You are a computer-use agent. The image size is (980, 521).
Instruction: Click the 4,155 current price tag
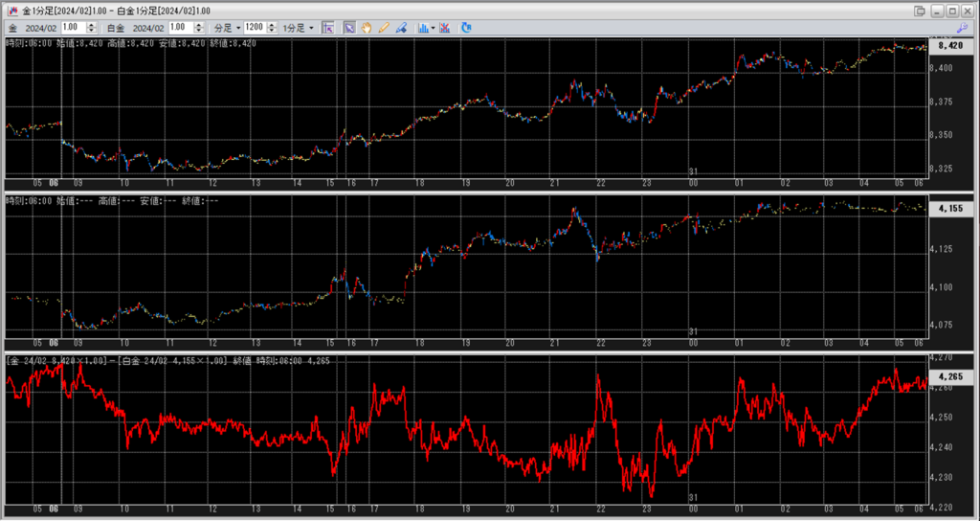tap(951, 209)
